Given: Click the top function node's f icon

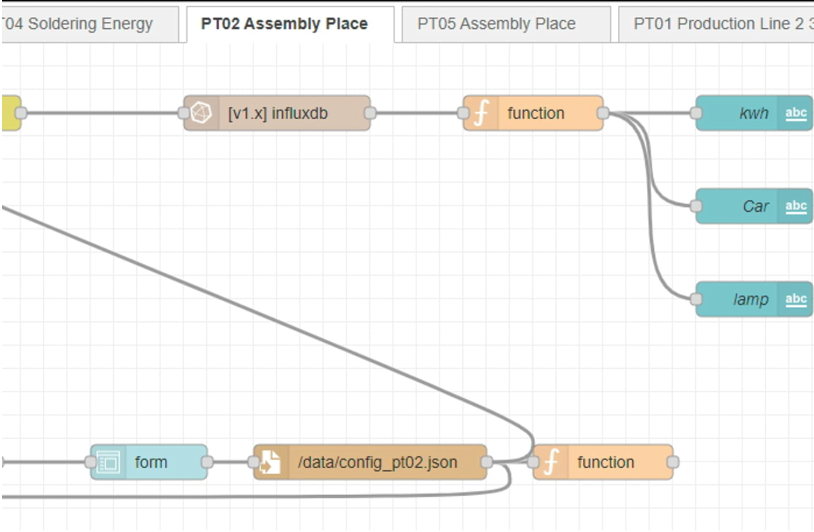Looking at the screenshot, I should pos(482,113).
